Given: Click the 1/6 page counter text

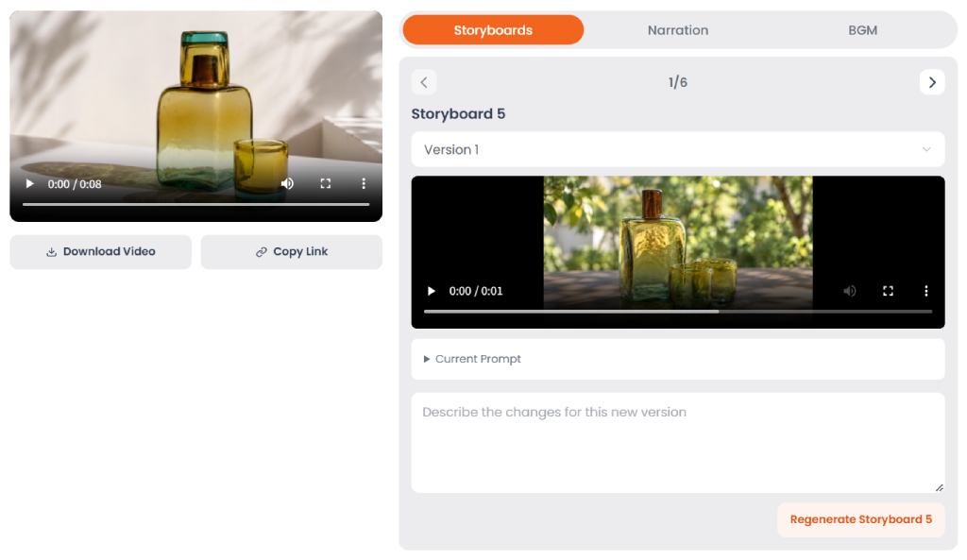Looking at the screenshot, I should tap(678, 82).
